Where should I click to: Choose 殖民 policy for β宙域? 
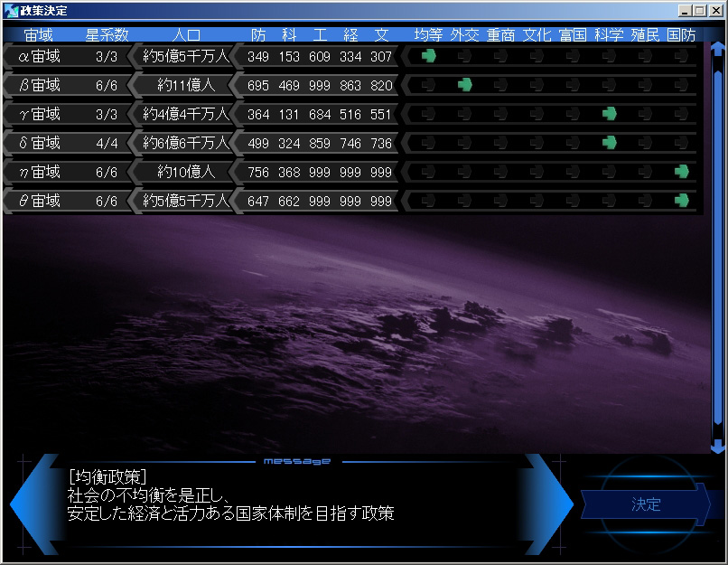click(x=645, y=85)
